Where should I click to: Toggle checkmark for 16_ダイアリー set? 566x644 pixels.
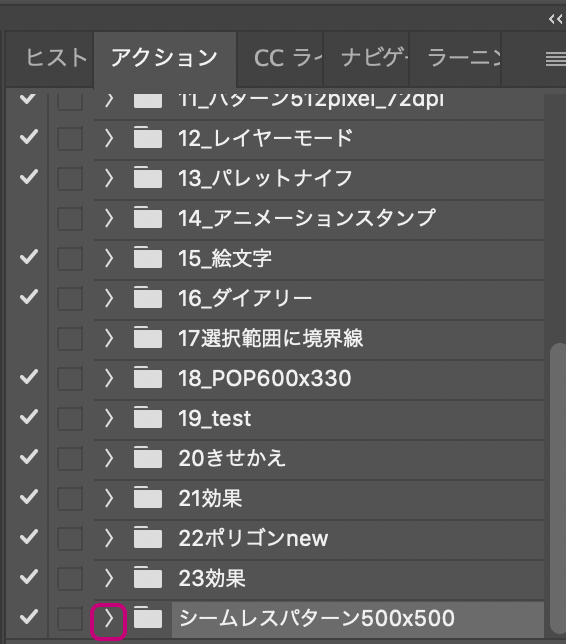pyautogui.click(x=29, y=297)
